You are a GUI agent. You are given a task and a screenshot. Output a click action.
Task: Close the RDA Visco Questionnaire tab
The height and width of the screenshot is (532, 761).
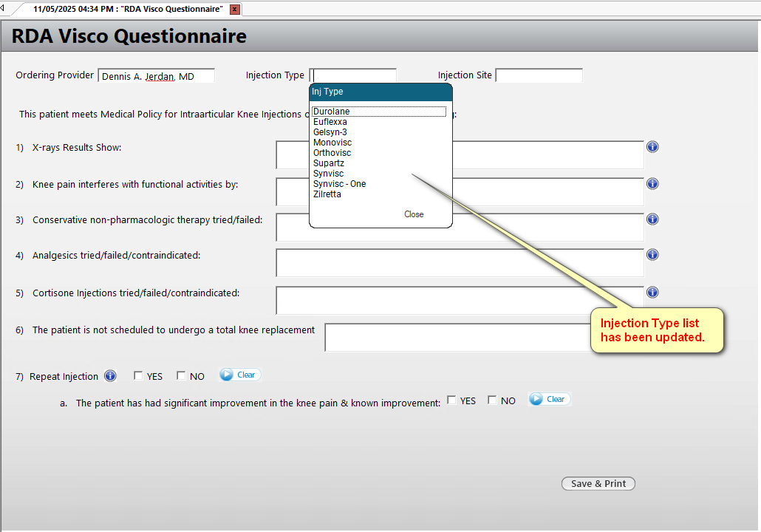235,9
